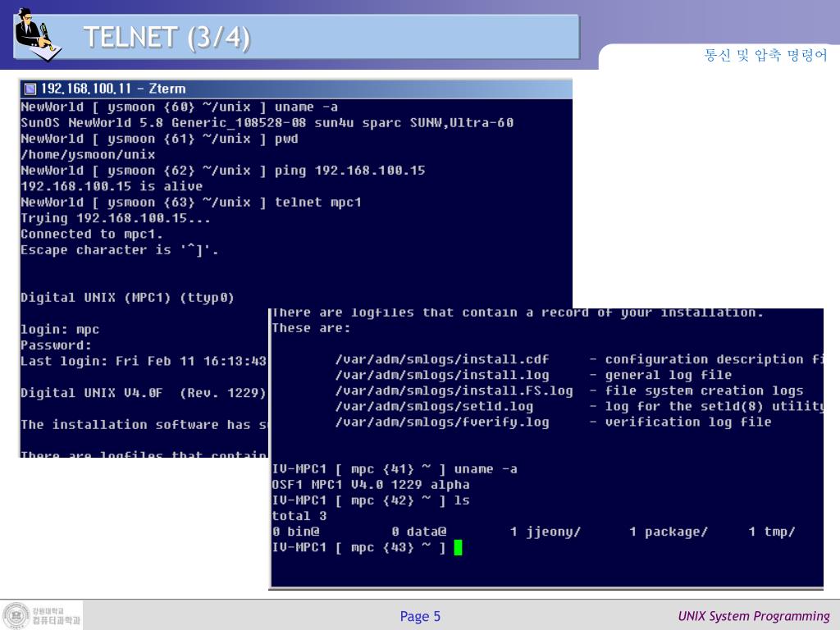Click the 'UNIX System Programming' footer text
The width and height of the screenshot is (840, 630).
(754, 616)
